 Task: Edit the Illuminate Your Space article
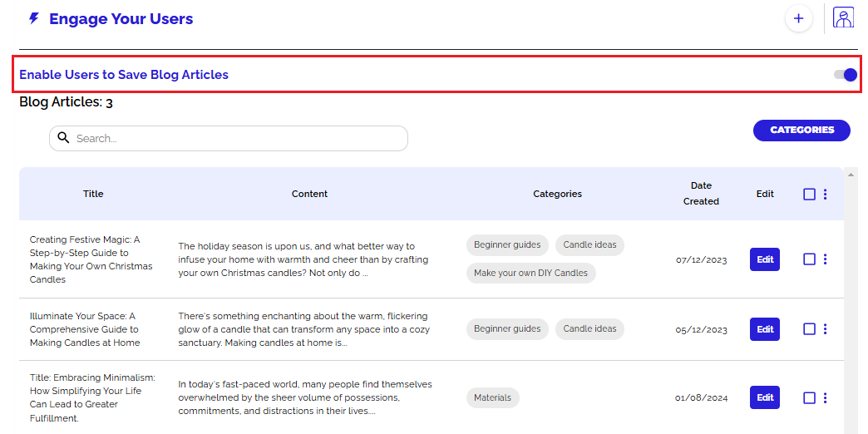tap(765, 329)
